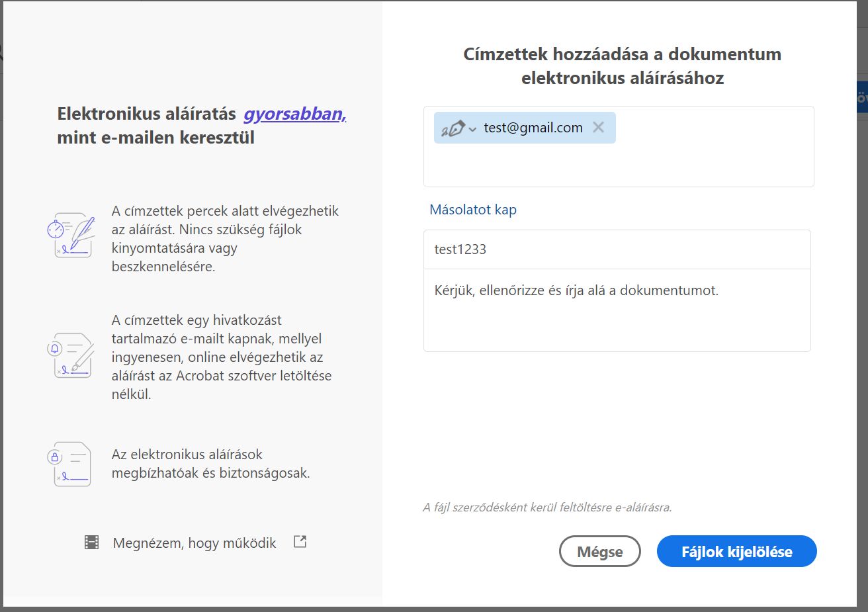Image resolution: width=868 pixels, height=612 pixels.
Task: Click the padlock document security illustration icon
Action: (71, 463)
